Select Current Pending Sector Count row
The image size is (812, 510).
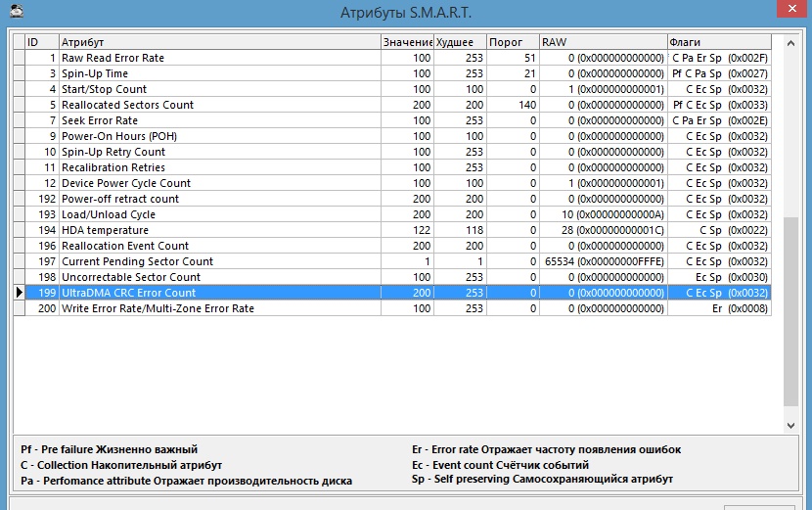point(392,261)
